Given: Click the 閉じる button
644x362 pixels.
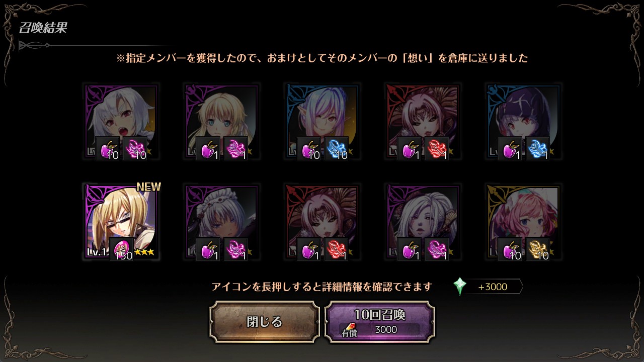Looking at the screenshot, I should point(265,322).
